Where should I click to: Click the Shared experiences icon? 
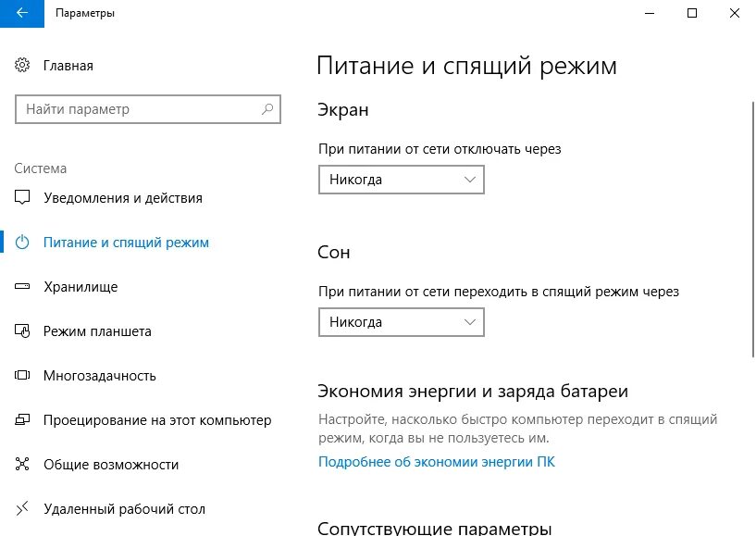point(23,465)
